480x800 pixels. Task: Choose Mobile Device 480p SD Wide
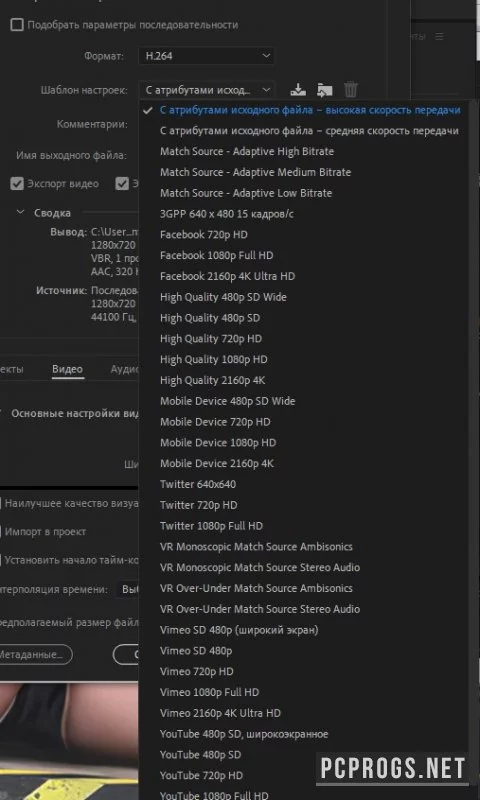click(x=228, y=401)
